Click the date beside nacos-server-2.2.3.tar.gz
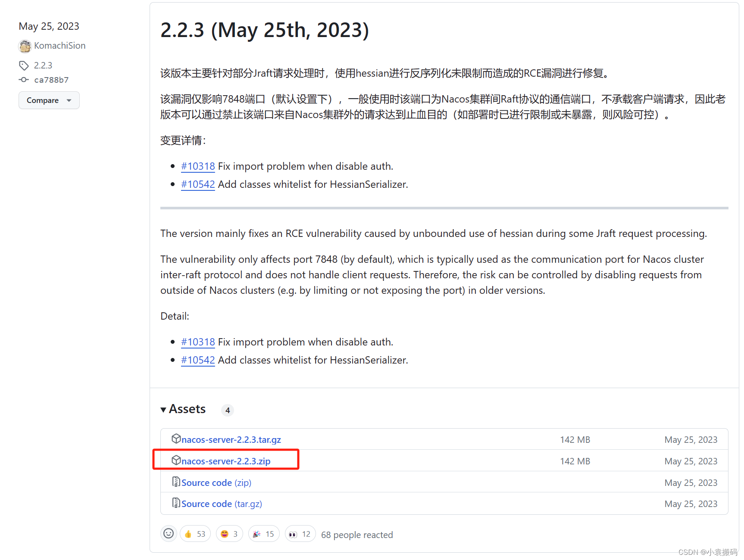 (x=691, y=439)
